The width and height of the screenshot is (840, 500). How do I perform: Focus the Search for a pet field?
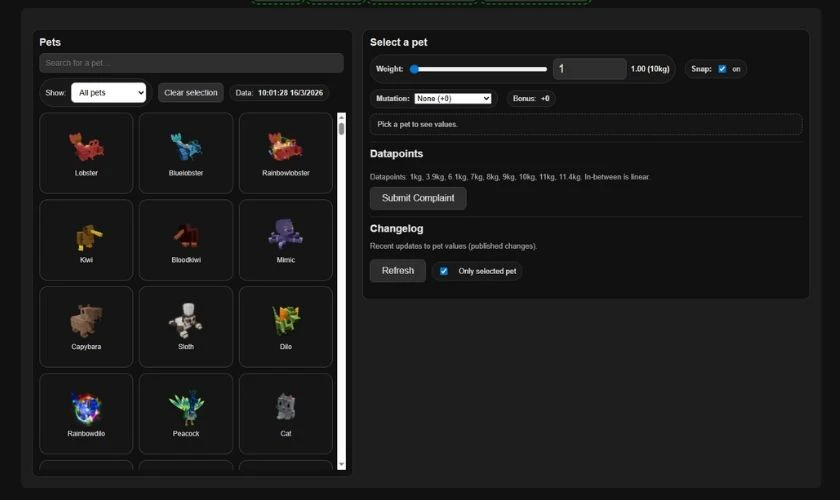coord(191,63)
